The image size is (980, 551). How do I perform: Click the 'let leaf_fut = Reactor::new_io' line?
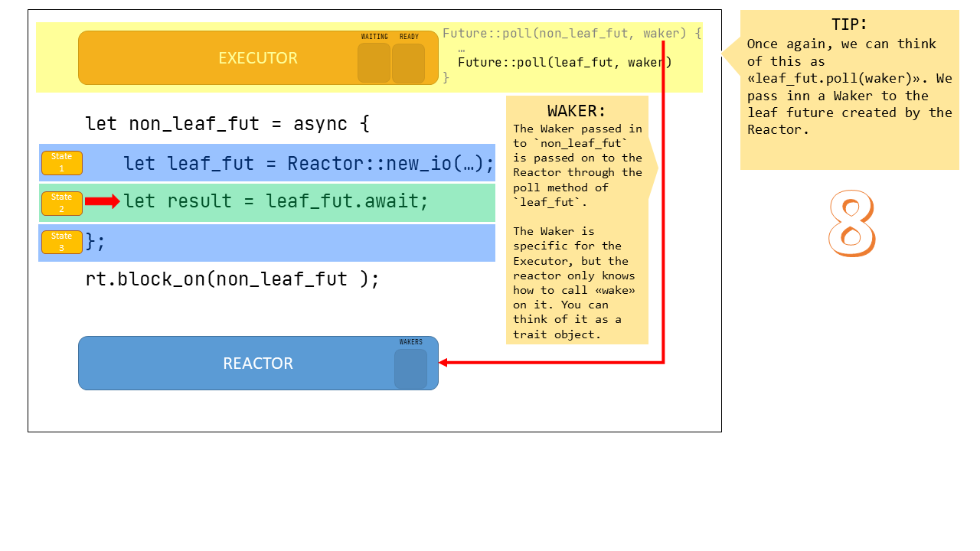(309, 163)
